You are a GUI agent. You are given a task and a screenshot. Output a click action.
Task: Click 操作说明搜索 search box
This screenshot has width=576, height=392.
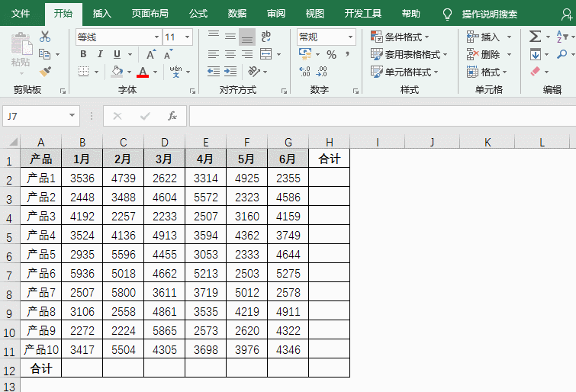(489, 14)
